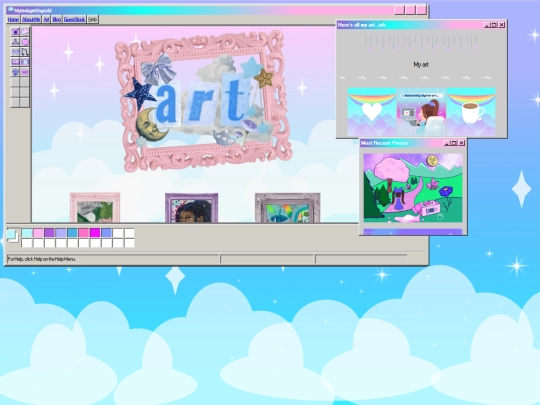Viewport: 540px width, 405px height.
Task: Click the current foreground color indicator
Action: 11,234
